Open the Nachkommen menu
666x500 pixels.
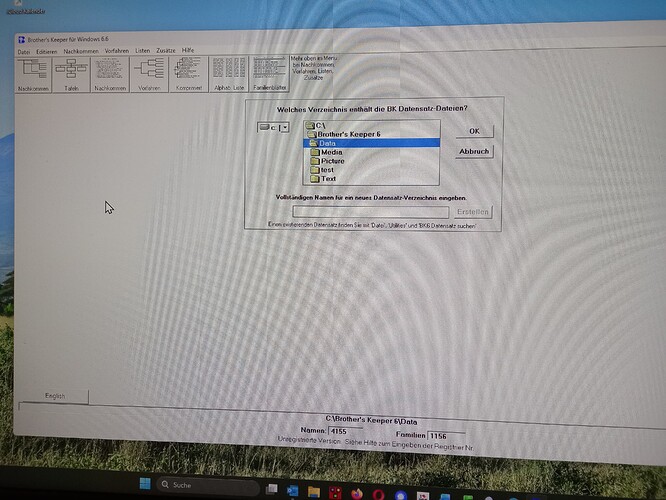(81, 51)
